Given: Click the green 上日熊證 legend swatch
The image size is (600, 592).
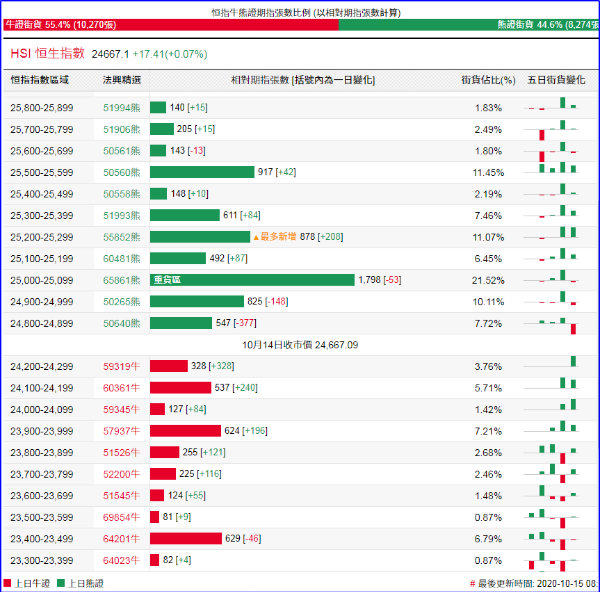Looking at the screenshot, I should coord(60,583).
